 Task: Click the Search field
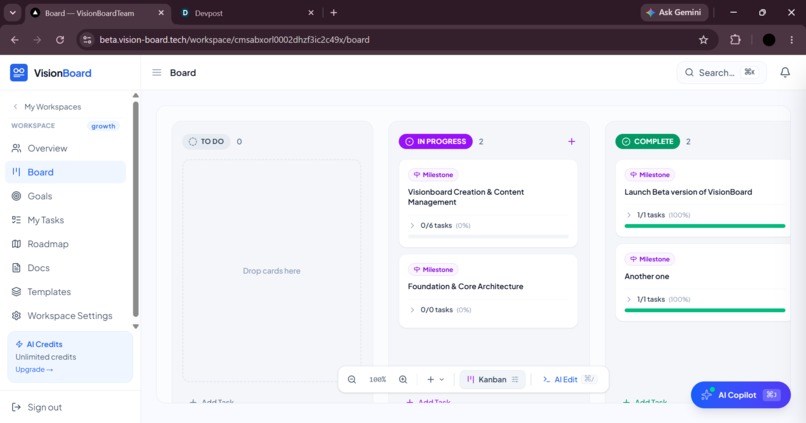pos(721,72)
